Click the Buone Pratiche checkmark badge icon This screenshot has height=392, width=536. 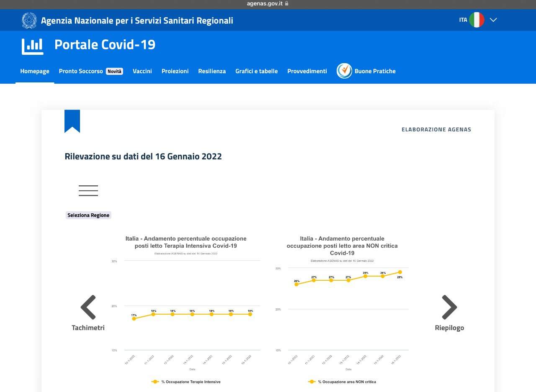pyautogui.click(x=344, y=71)
